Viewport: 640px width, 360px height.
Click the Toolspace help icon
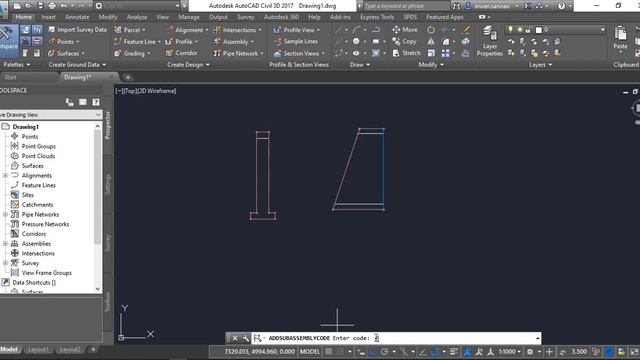[96, 102]
